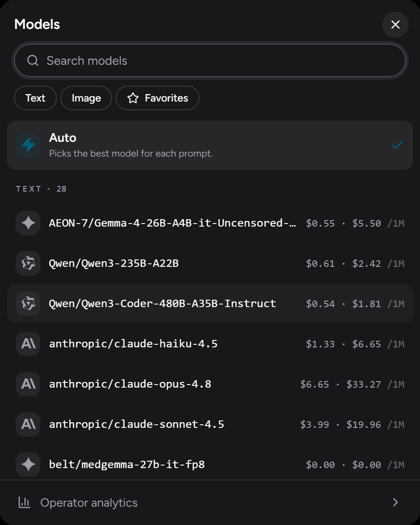Toggle the Favorites star filter
The width and height of the screenshot is (420, 525).
[157, 98]
